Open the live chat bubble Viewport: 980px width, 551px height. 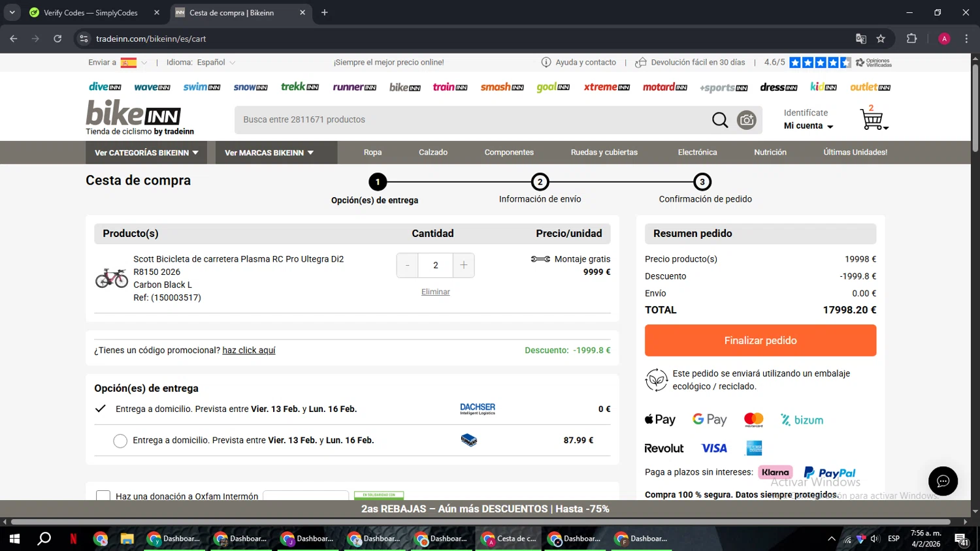(943, 481)
